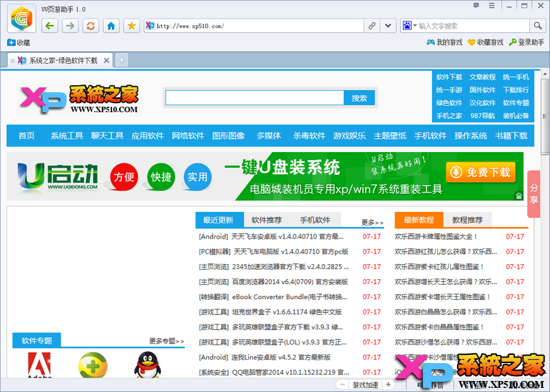Increase 游戏加速 with the plus button
Screen dimensions: 550x392
click(388, 384)
